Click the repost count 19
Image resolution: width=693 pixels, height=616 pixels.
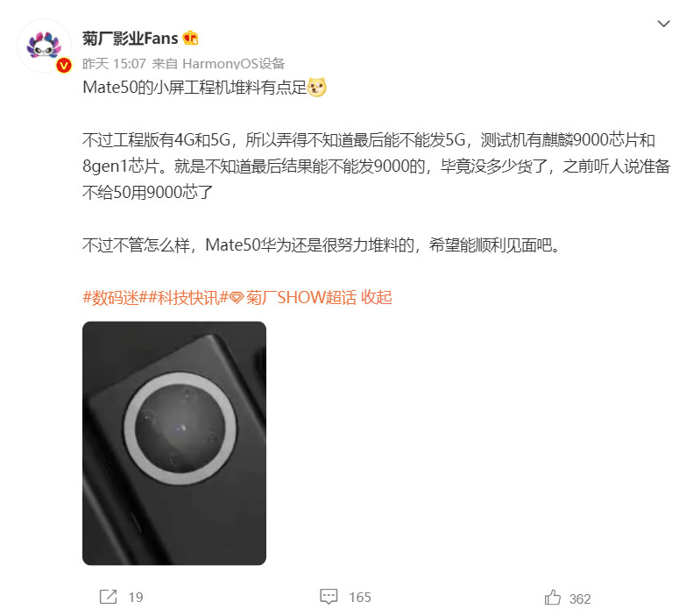point(136,598)
